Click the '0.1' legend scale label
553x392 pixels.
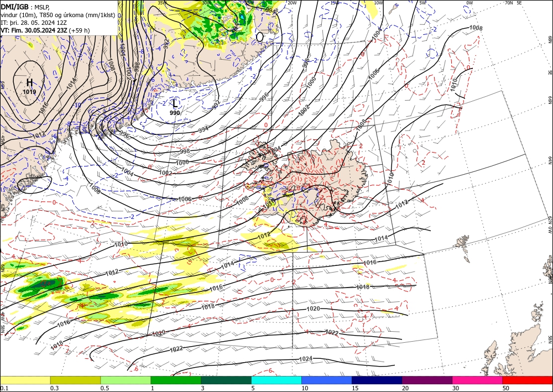(x=4, y=388)
